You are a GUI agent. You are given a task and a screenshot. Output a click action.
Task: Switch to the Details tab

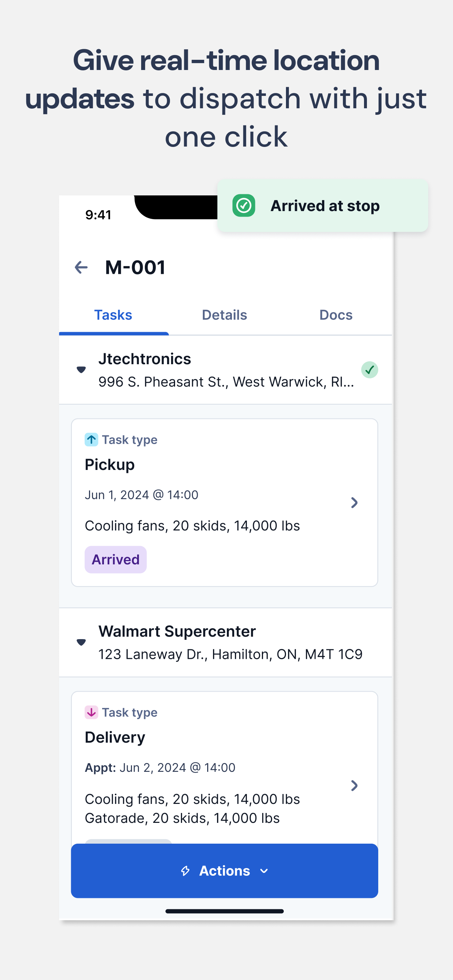point(225,315)
